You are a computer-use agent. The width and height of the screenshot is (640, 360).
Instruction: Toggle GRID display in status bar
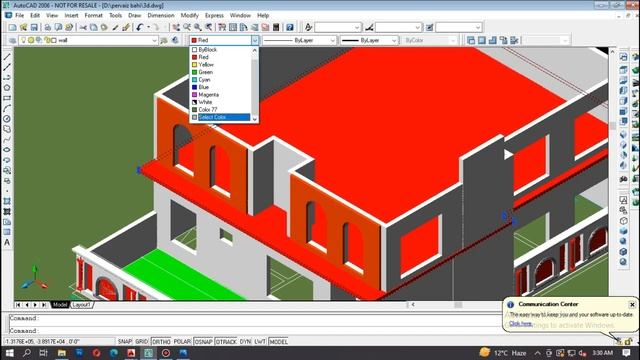[x=142, y=342]
